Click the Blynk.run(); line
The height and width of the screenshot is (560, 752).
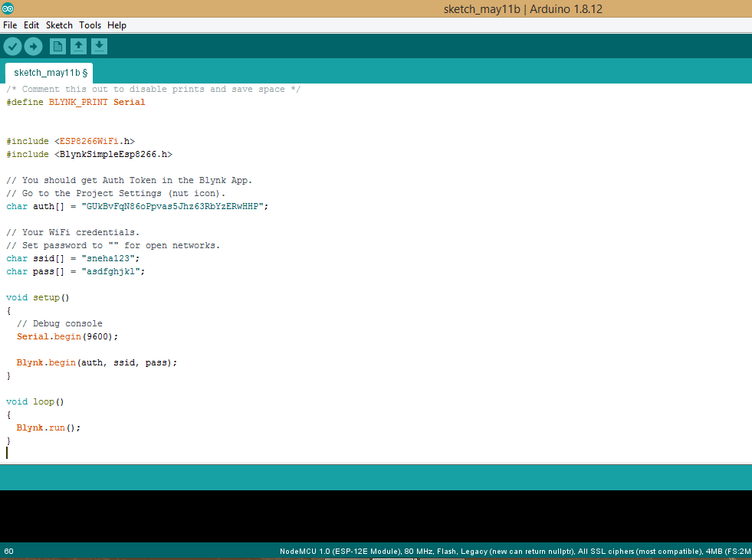[48, 427]
